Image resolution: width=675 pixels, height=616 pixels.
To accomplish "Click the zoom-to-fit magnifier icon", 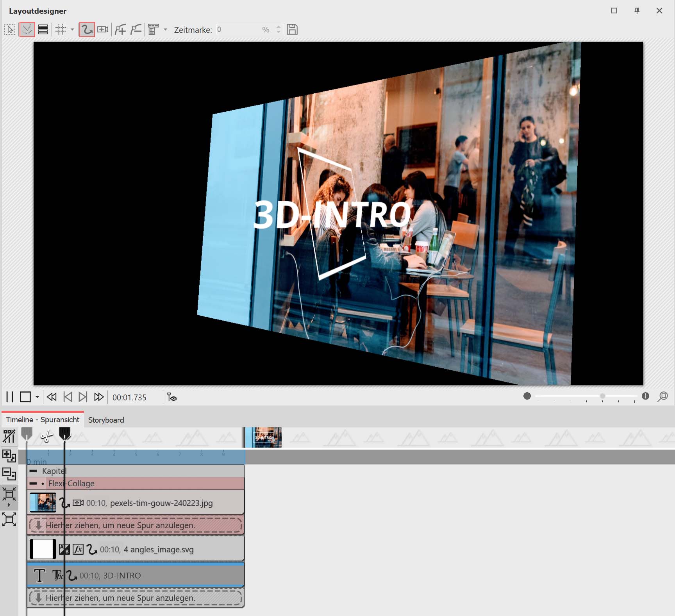I will [x=662, y=397].
